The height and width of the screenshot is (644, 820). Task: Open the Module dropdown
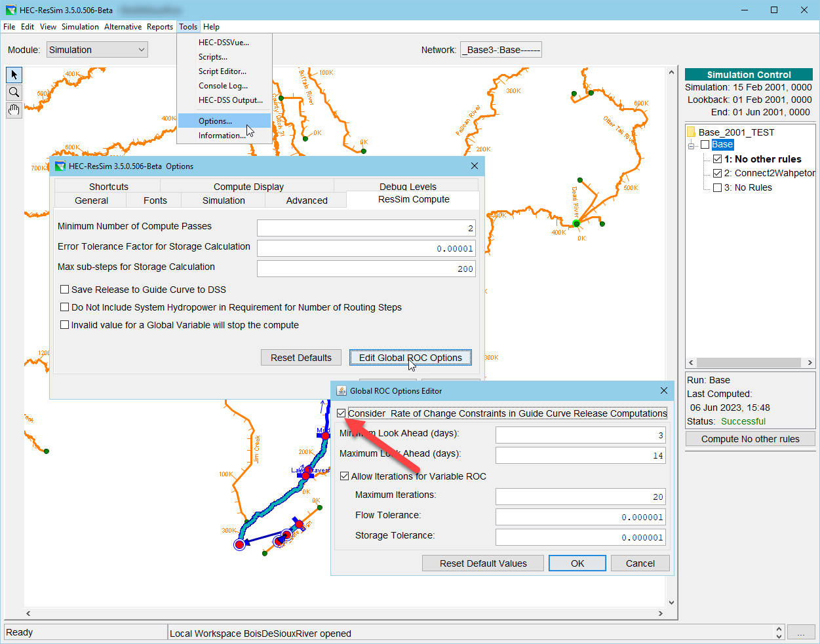tap(141, 49)
